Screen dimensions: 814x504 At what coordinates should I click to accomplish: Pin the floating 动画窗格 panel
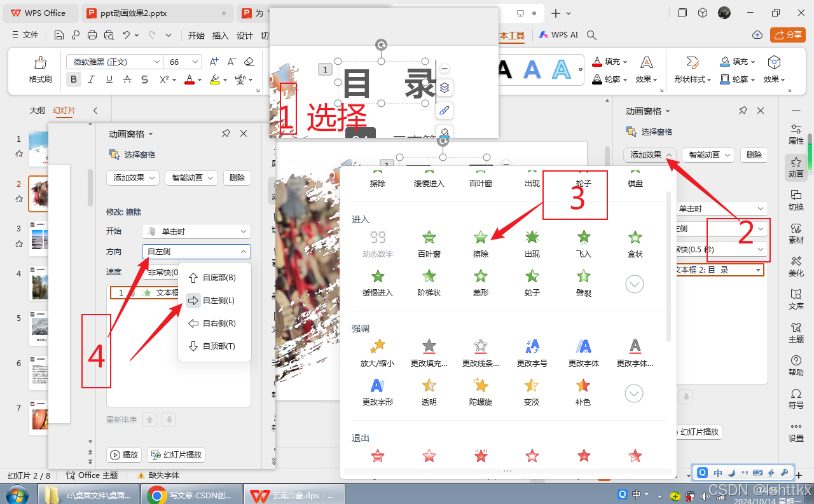pyautogui.click(x=226, y=133)
